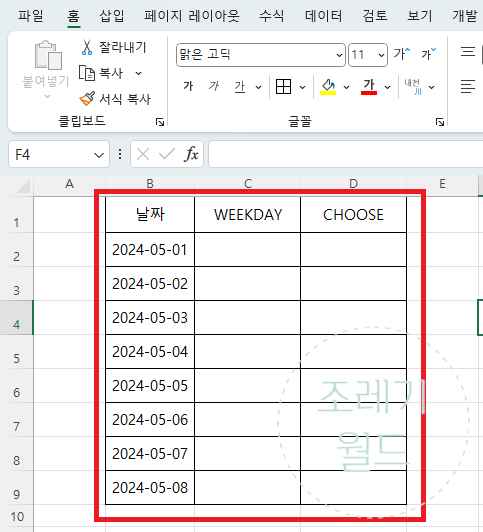Viewport: 483px width, 532px height.
Task: Open the 글꼴 group dialog launcher
Action: click(x=440, y=122)
